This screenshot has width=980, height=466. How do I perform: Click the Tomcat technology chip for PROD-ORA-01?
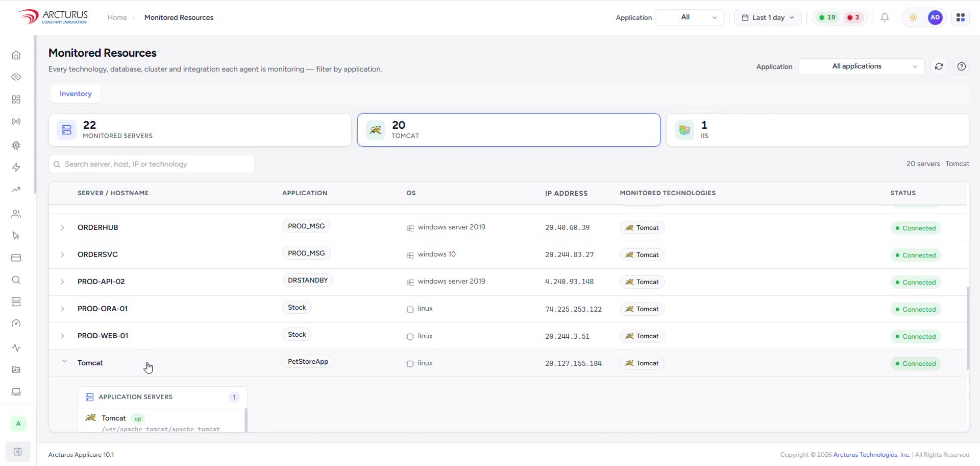[642, 309]
